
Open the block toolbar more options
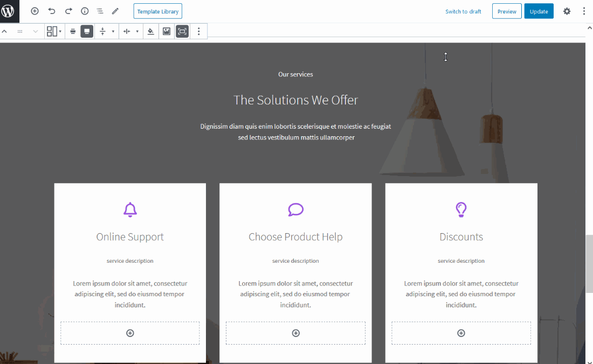tap(198, 31)
